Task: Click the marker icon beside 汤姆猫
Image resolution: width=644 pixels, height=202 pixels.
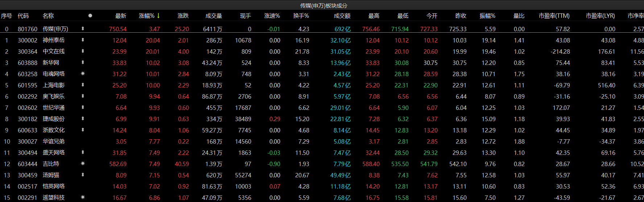Action: [x=83, y=175]
